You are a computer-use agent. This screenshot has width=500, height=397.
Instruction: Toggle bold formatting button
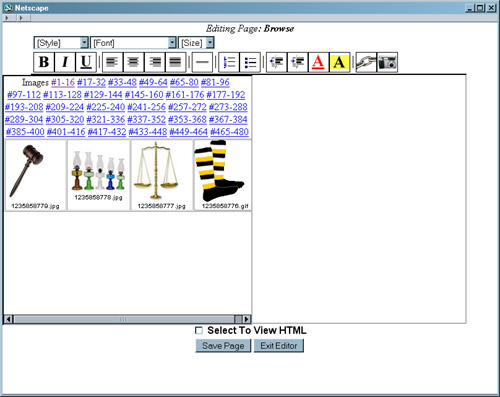[44, 62]
